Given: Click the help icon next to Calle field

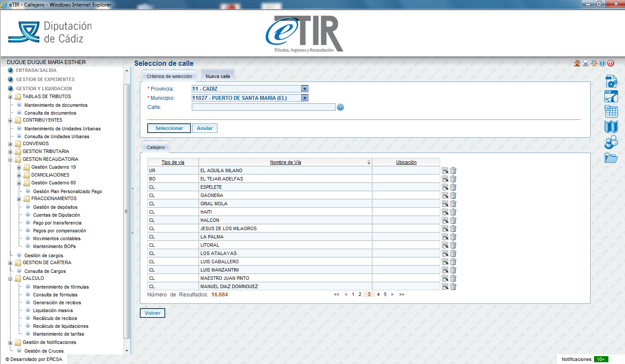Looking at the screenshot, I should tap(340, 107).
